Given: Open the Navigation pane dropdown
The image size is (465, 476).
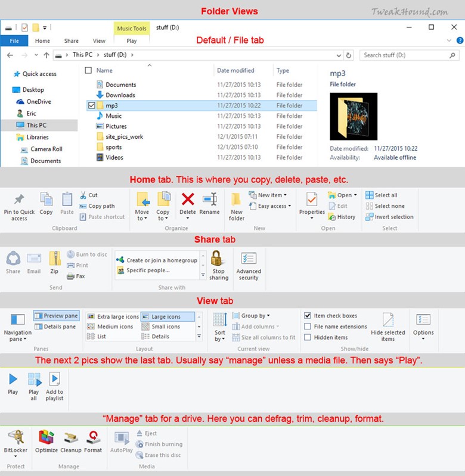Looking at the screenshot, I should [x=18, y=336].
